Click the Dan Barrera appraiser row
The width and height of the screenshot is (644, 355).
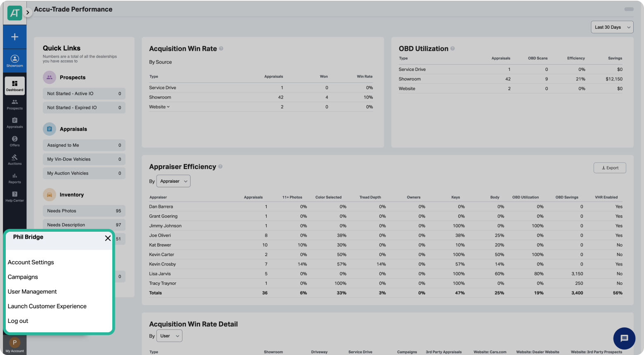(x=386, y=207)
